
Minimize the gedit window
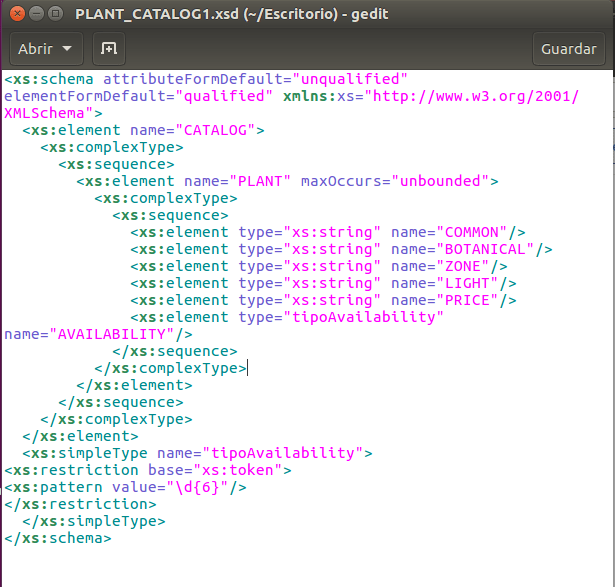pyautogui.click(x=35, y=15)
